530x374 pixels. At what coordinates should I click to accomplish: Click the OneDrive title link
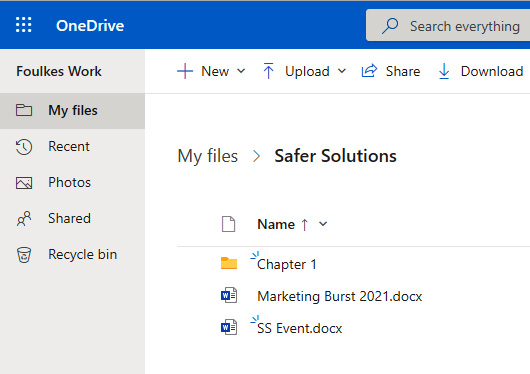click(90, 26)
